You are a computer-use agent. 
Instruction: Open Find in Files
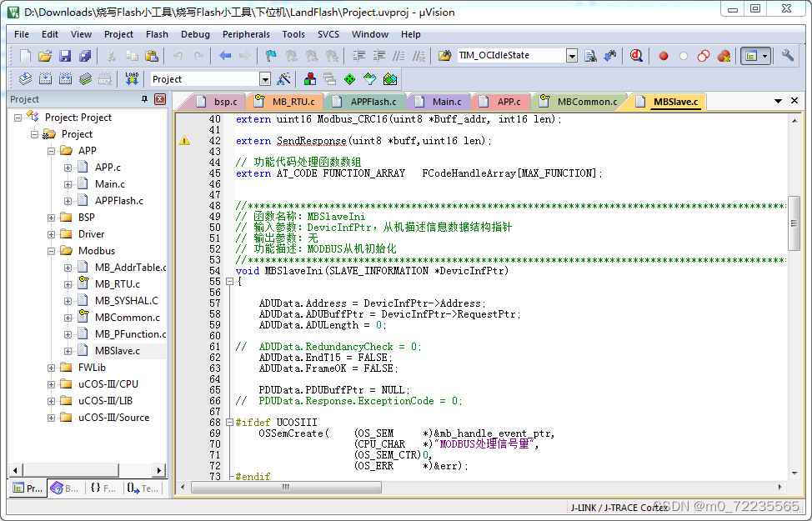click(445, 55)
